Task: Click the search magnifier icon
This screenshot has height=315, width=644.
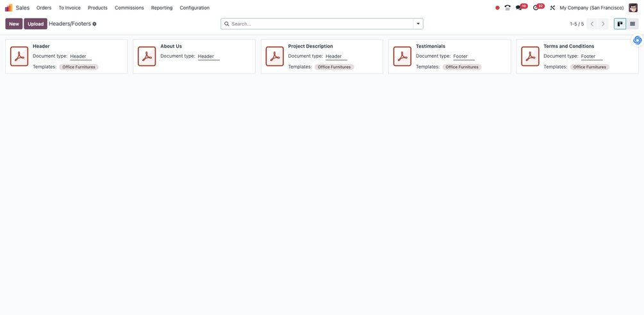Action: pyautogui.click(x=227, y=24)
